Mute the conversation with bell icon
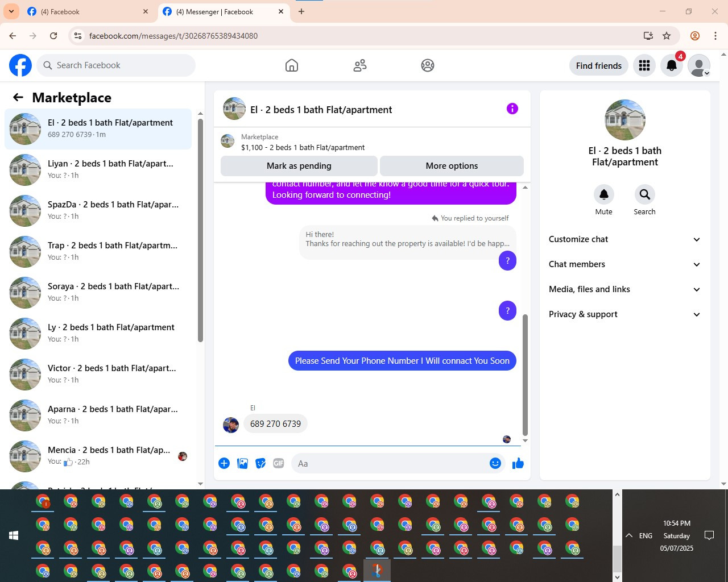This screenshot has height=582, width=728. [x=604, y=194]
